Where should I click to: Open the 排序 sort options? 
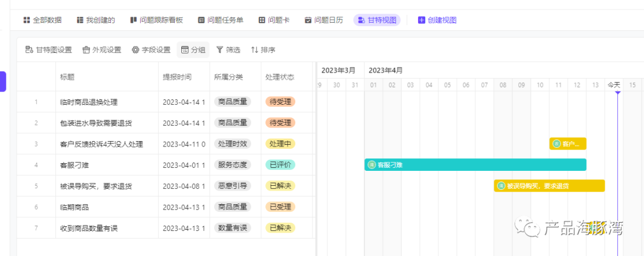click(264, 50)
